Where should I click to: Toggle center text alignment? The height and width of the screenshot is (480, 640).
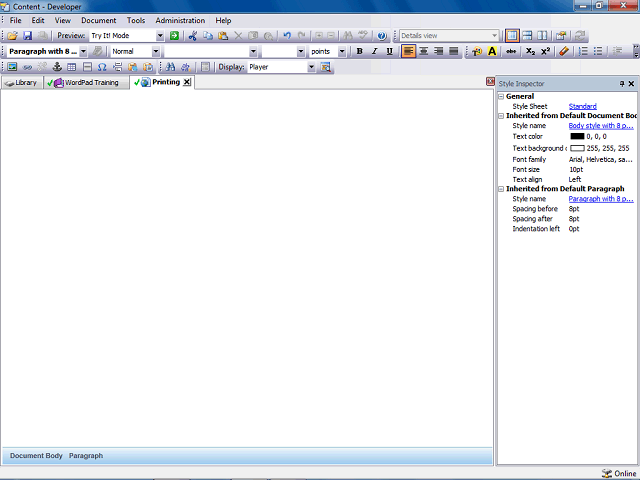click(x=424, y=51)
